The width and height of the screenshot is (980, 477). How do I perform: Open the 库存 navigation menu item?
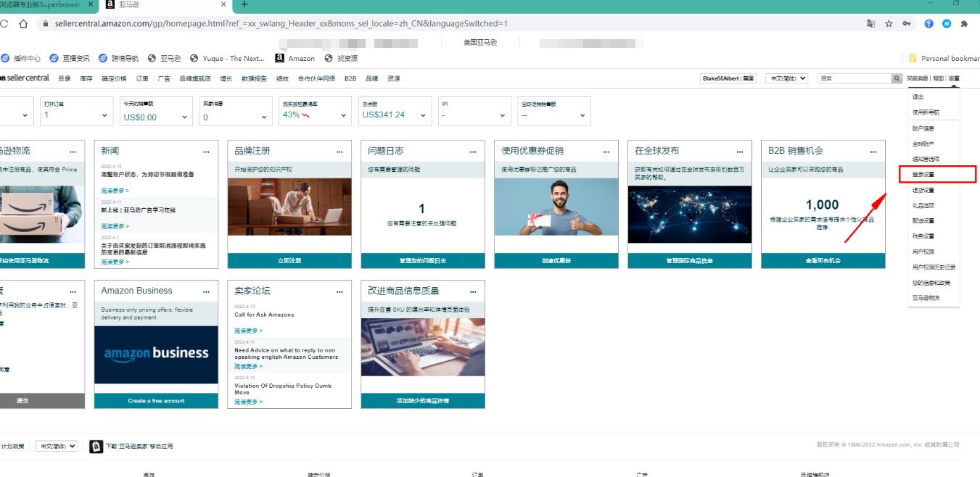pyautogui.click(x=86, y=78)
